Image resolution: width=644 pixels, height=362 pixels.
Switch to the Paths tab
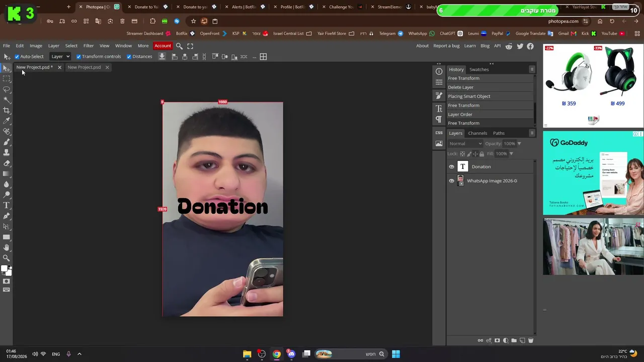[x=499, y=133]
